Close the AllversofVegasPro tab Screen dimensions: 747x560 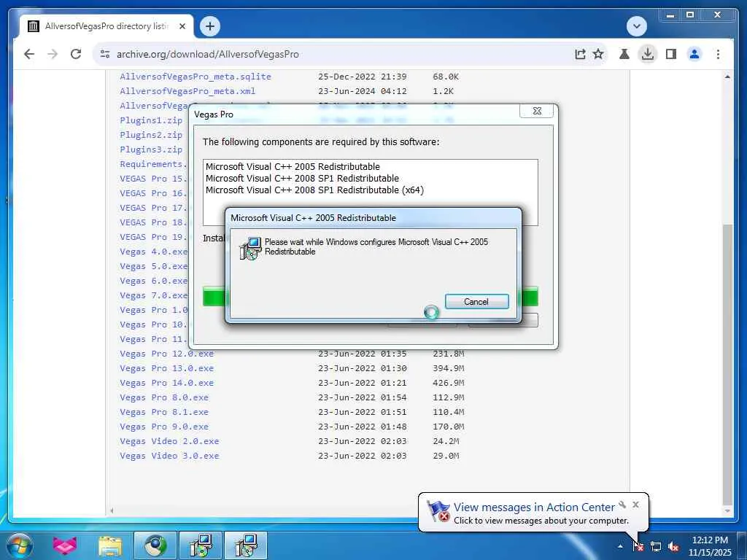click(182, 27)
